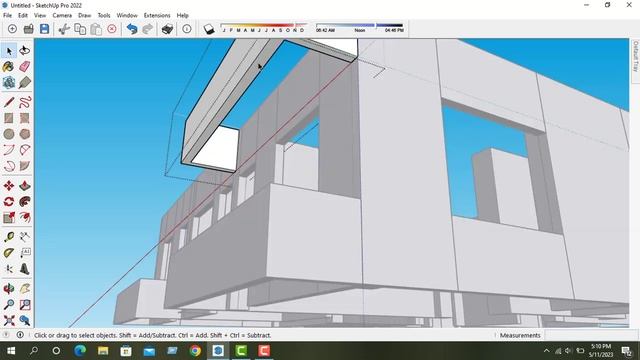Click the shadow time-of-day slider
Viewport: 640px width, 360px height.
[359, 25]
